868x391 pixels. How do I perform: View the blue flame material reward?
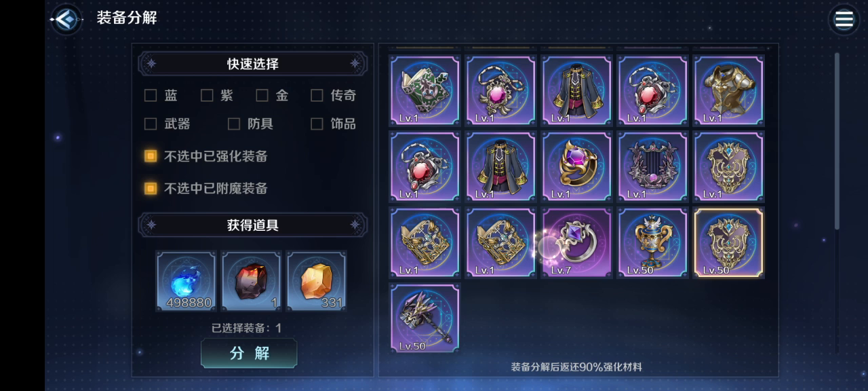click(186, 281)
